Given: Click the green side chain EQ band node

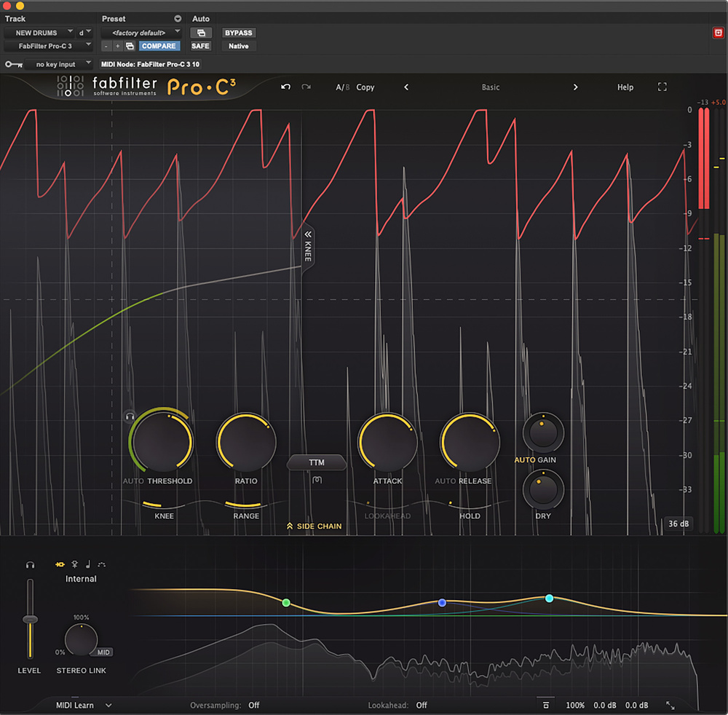Looking at the screenshot, I should pos(286,602).
